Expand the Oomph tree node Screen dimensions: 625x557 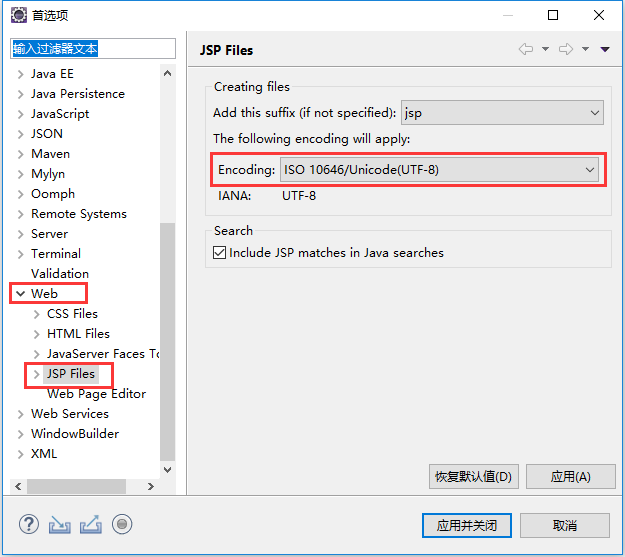coord(21,194)
